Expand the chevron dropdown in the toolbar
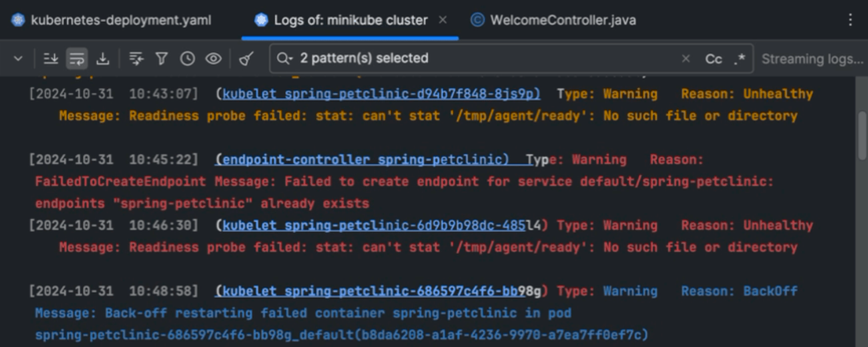The width and height of the screenshot is (868, 347). pos(18,58)
